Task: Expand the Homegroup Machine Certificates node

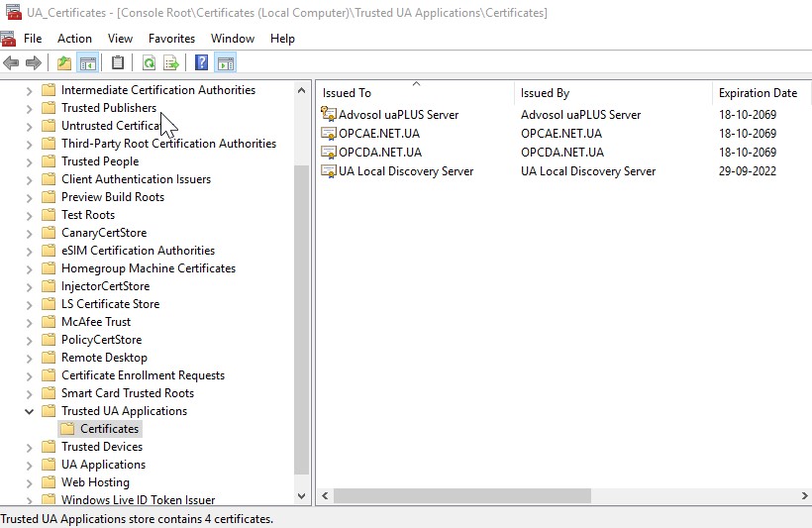Action: click(x=30, y=268)
